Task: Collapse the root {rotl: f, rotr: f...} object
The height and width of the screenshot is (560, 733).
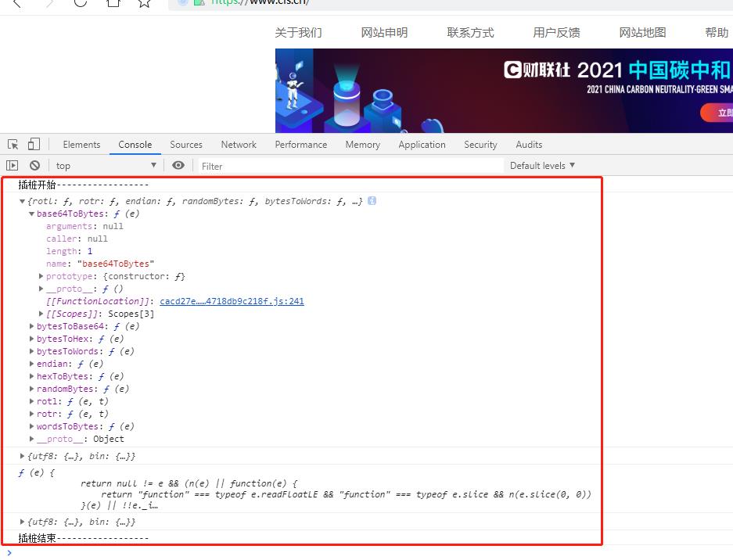Action: click(22, 202)
